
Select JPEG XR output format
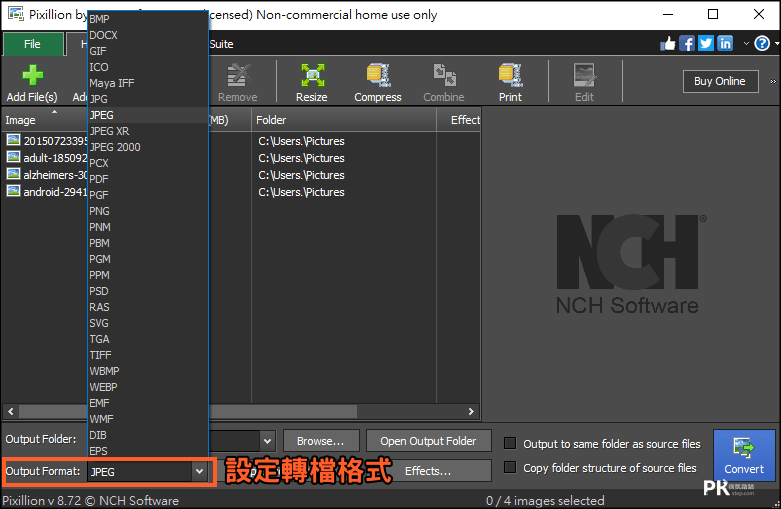tap(148, 131)
